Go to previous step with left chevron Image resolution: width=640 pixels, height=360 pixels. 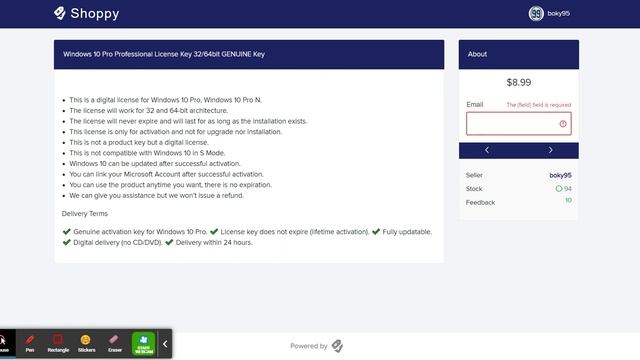click(487, 150)
